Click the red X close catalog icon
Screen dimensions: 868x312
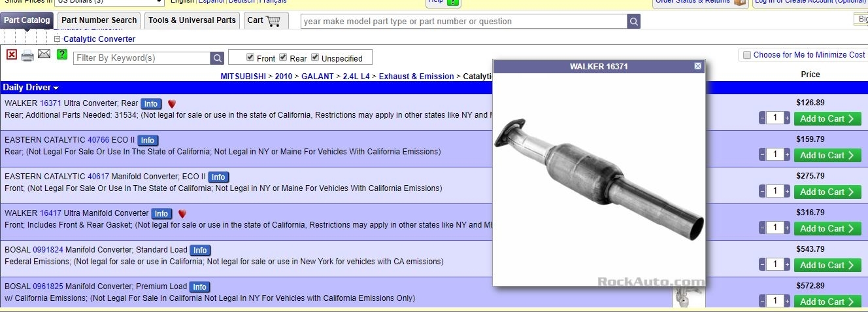tap(12, 54)
